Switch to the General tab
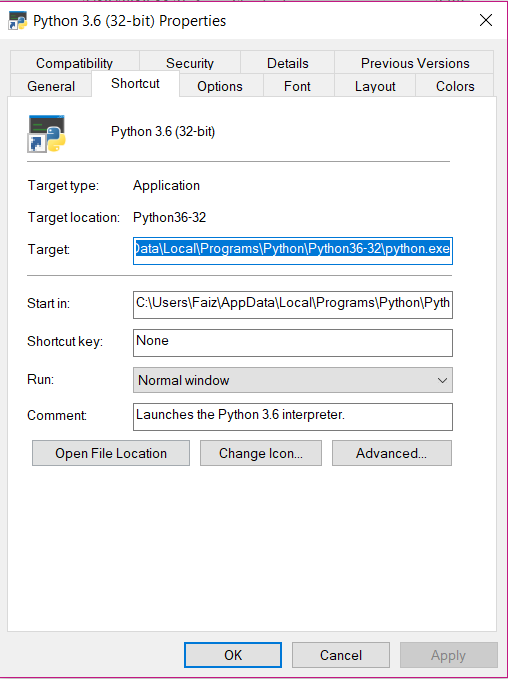The height and width of the screenshot is (679, 508). tap(51, 86)
